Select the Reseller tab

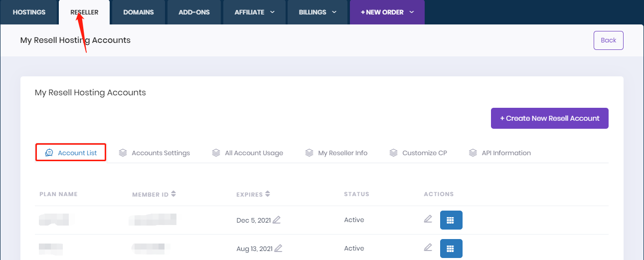click(84, 12)
